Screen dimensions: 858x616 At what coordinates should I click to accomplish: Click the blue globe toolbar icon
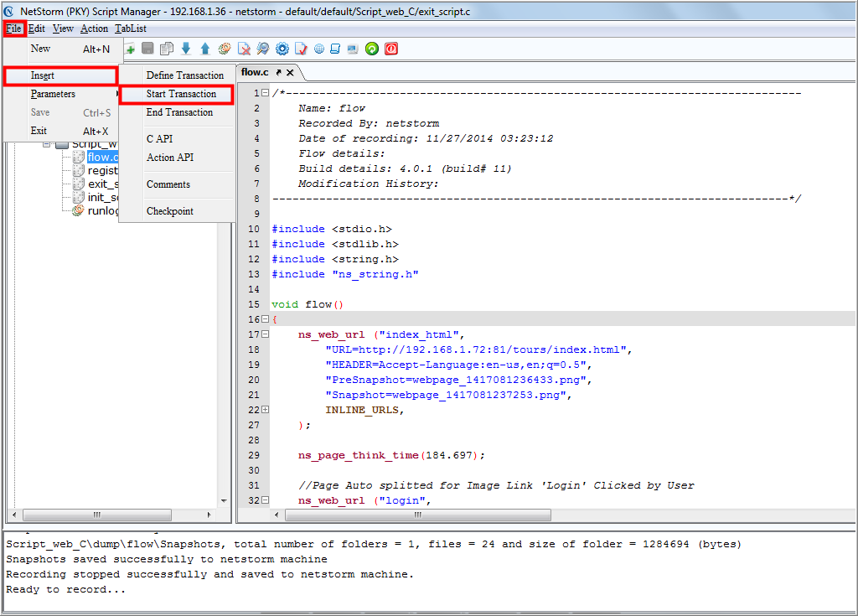coord(319,49)
